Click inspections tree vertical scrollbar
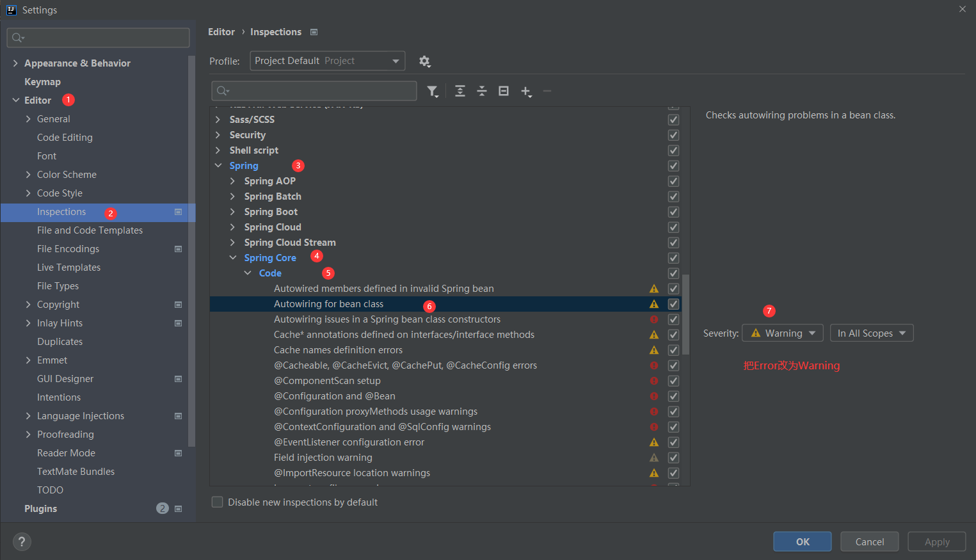The height and width of the screenshot is (560, 976). tap(686, 314)
